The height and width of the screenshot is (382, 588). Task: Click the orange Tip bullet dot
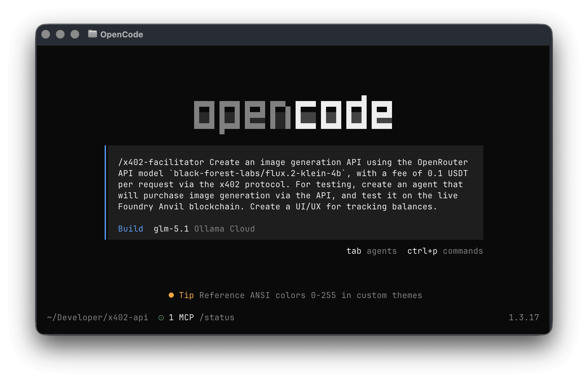coord(171,295)
